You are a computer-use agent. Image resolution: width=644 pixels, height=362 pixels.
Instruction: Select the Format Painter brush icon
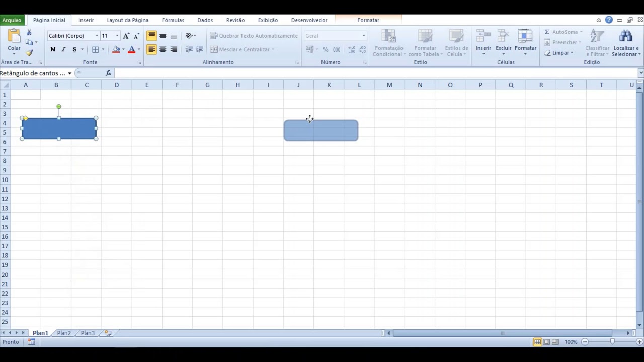coord(29,52)
